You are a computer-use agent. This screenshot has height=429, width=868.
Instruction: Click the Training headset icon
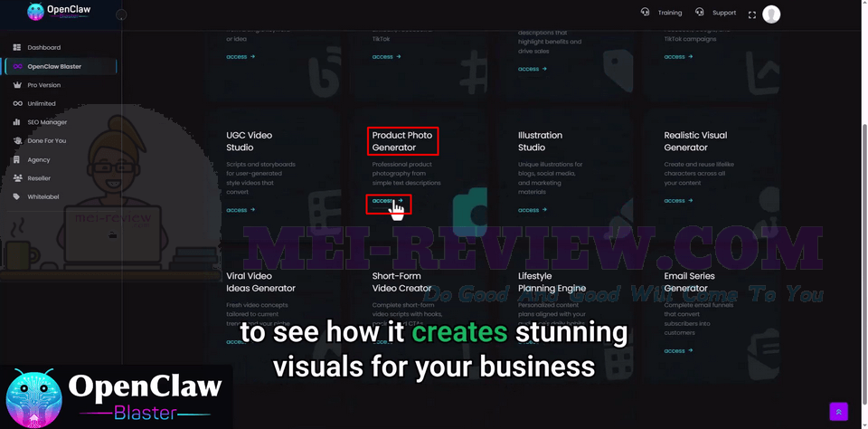[x=645, y=12]
